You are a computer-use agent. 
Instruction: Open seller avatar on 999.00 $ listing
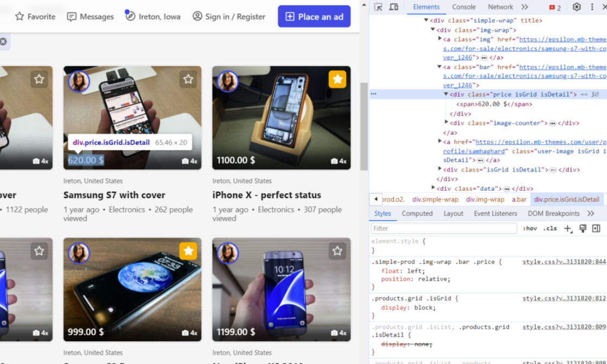click(79, 253)
